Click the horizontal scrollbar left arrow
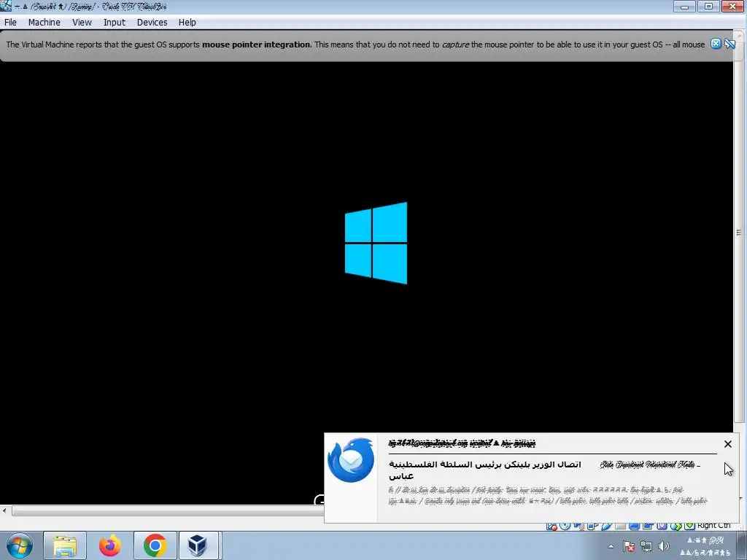 click(x=4, y=511)
